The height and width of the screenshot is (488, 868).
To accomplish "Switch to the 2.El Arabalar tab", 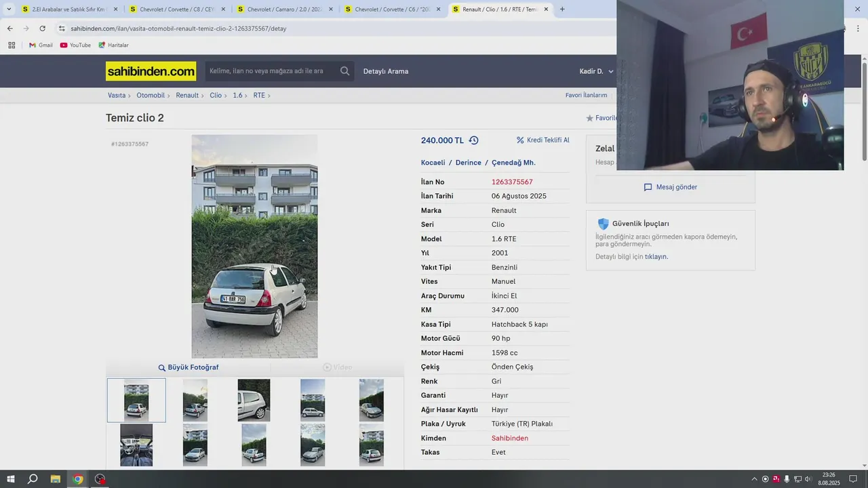I will click(x=70, y=9).
